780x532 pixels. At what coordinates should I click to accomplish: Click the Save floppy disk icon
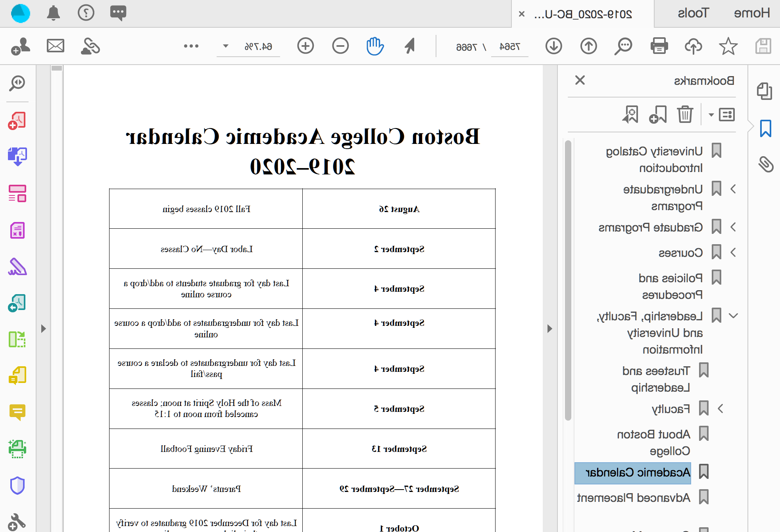pyautogui.click(x=763, y=46)
